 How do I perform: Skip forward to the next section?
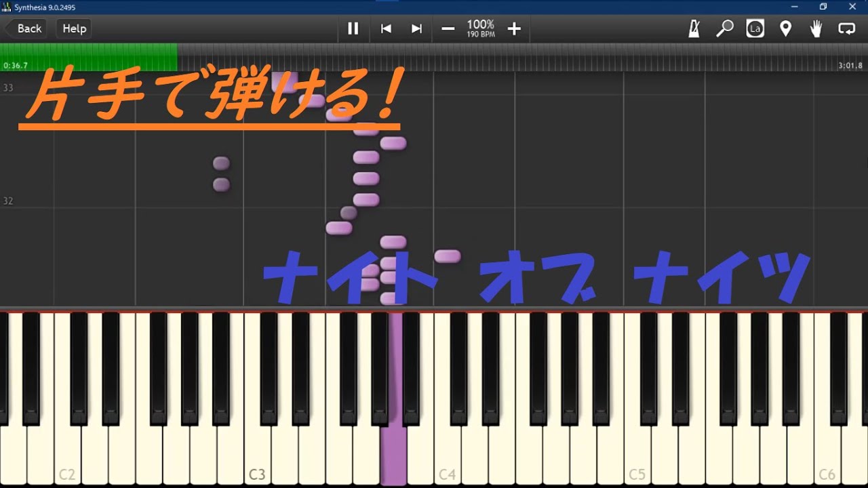point(416,28)
